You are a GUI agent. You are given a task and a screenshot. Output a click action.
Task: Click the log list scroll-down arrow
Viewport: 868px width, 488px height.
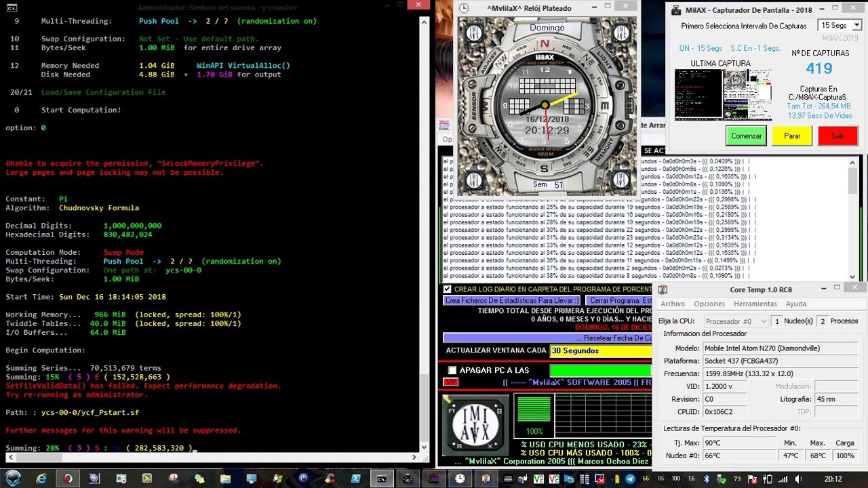point(853,276)
